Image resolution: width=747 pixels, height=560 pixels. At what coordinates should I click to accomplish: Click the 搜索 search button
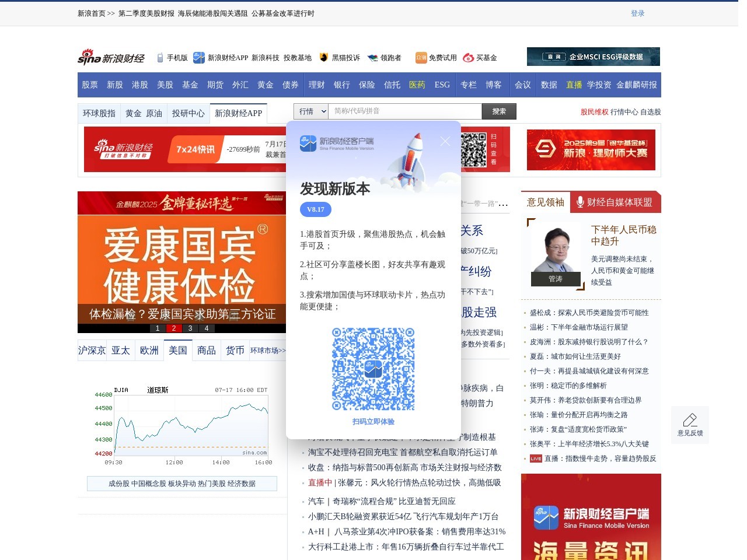coord(499,111)
